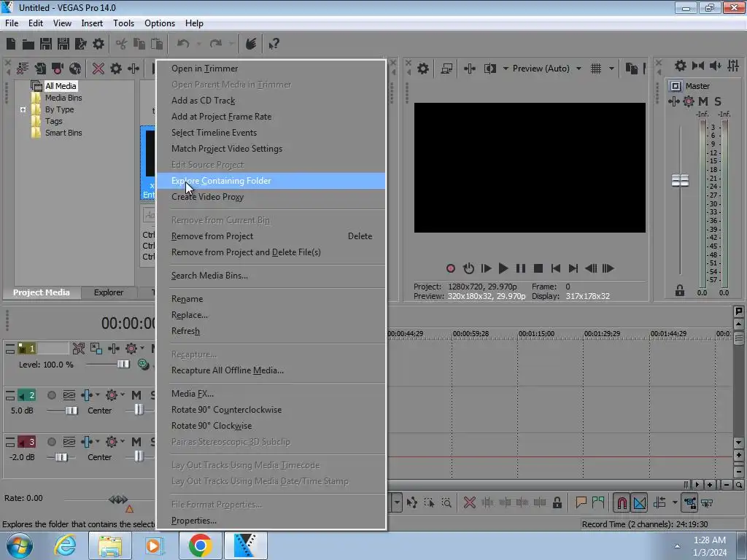Click the Insert Marker flag icon

[x=581, y=502]
